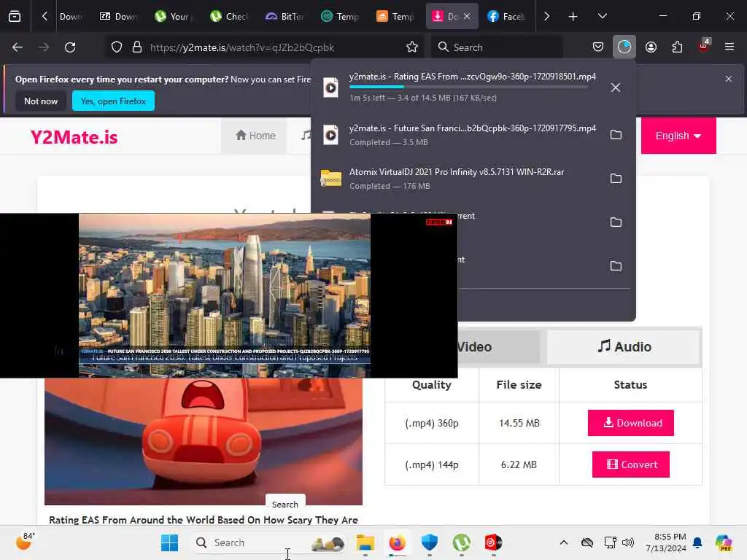Switch to the BitTorrent tab
The width and height of the screenshot is (747, 560).
[x=285, y=17]
